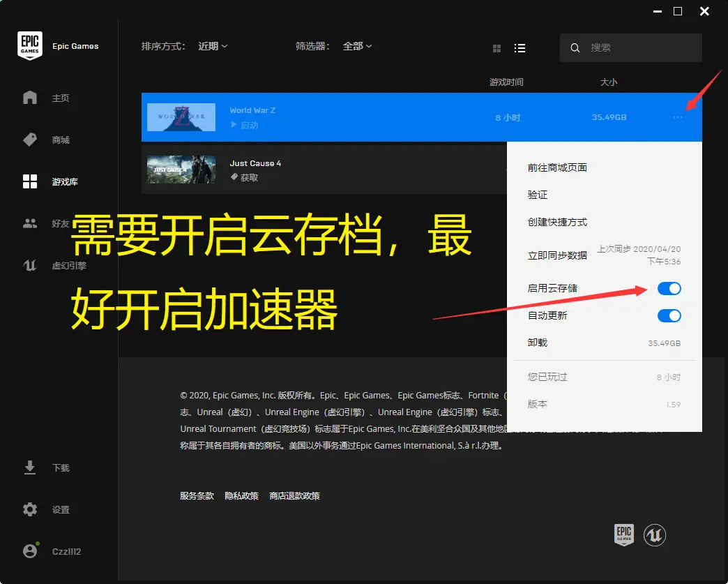Click the 商城 sidebar label

pyautogui.click(x=61, y=140)
